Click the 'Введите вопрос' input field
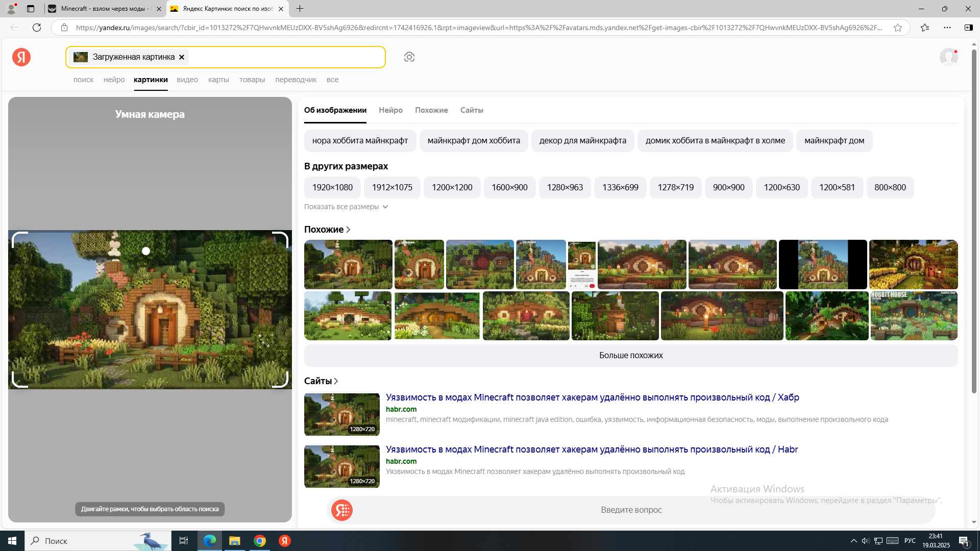Viewport: 980px width, 551px height. click(631, 510)
